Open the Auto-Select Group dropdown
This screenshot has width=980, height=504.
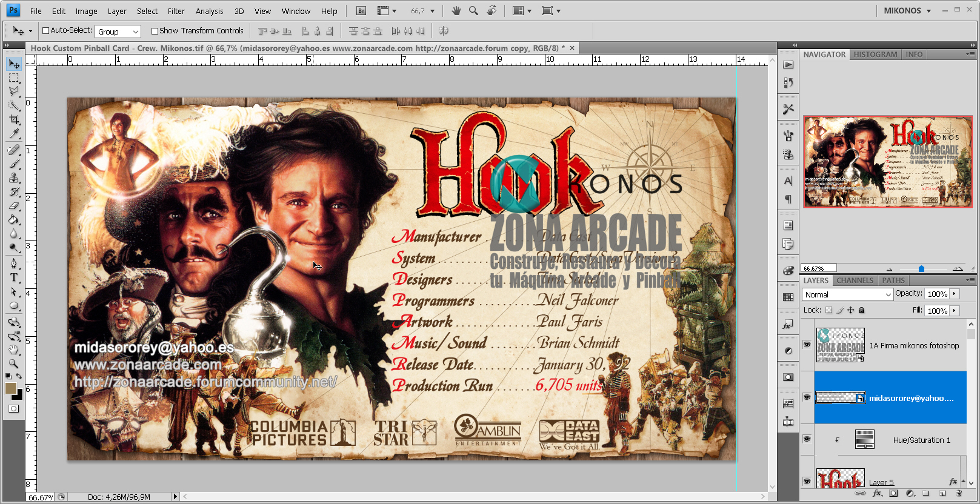coord(118,31)
